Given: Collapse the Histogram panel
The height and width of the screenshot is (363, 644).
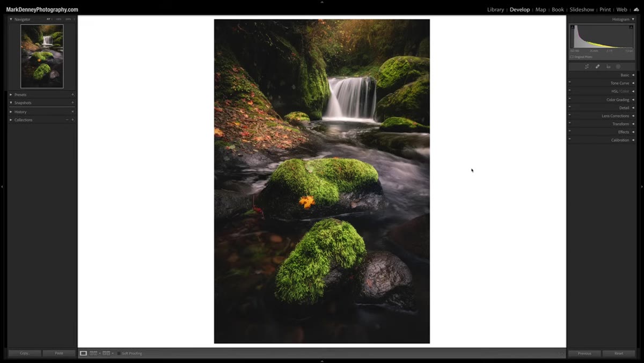Looking at the screenshot, I should click(633, 19).
